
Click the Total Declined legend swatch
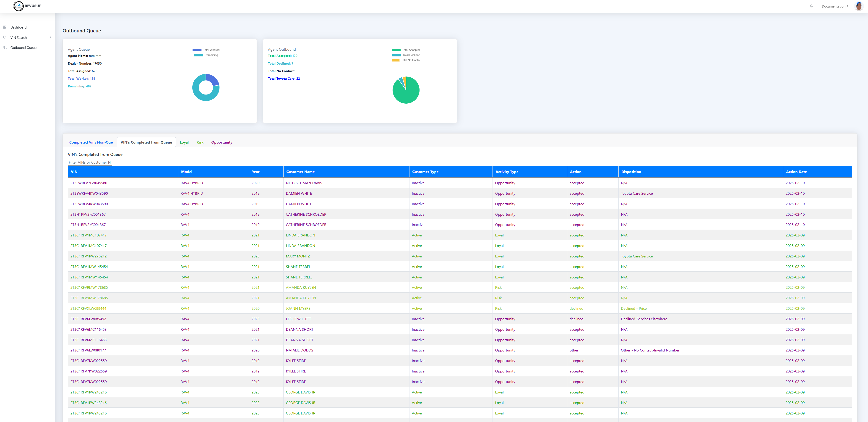tap(396, 55)
